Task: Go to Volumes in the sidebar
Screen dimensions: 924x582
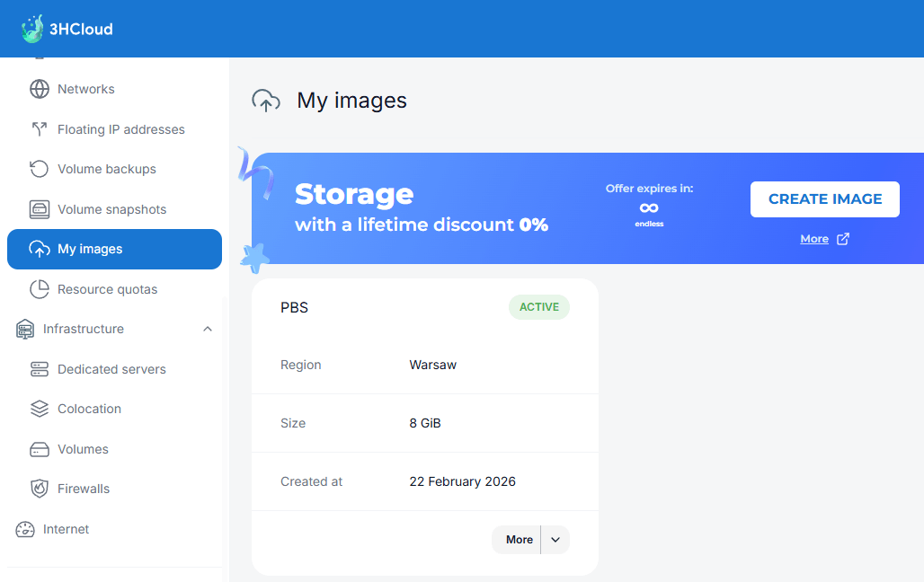Action: tap(83, 449)
